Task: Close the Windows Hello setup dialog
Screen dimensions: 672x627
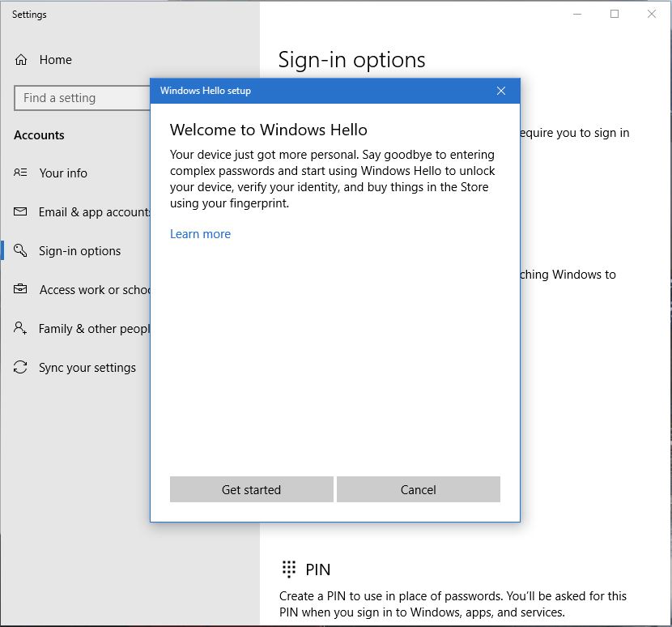Action: 501,90
